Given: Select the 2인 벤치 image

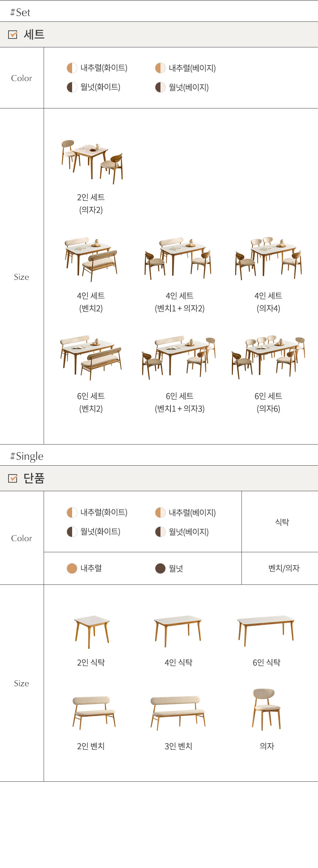Looking at the screenshot, I should tap(94, 712).
